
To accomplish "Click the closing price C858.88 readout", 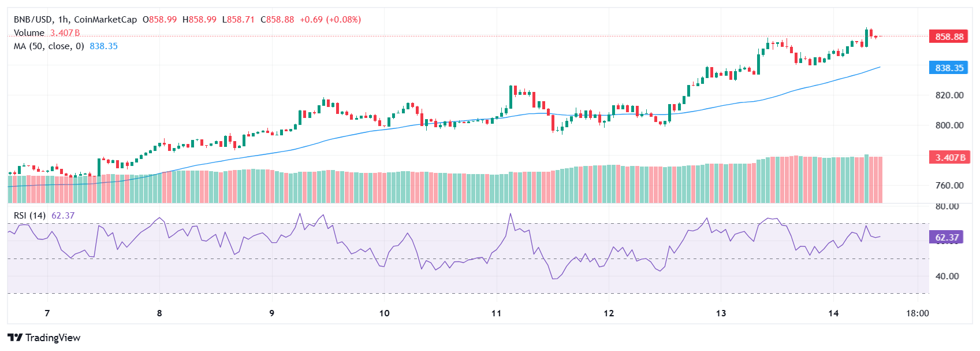I will point(277,20).
